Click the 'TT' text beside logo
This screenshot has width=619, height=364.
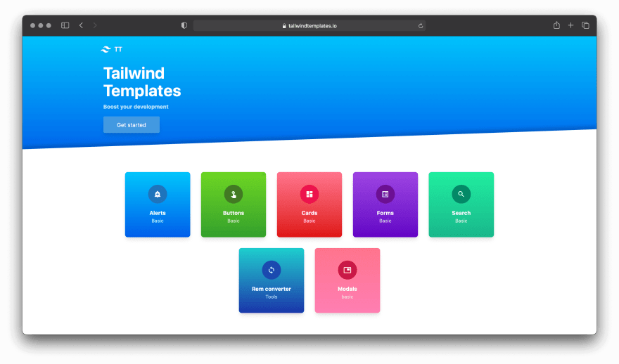118,49
